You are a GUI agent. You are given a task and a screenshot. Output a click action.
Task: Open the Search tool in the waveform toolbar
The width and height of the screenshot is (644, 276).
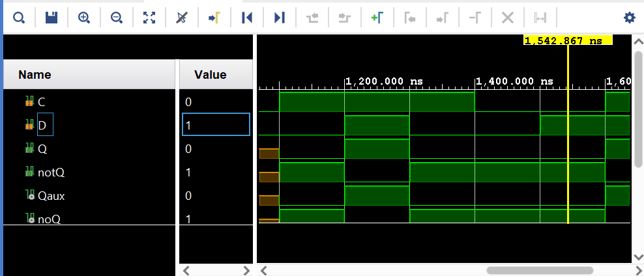pos(19,18)
